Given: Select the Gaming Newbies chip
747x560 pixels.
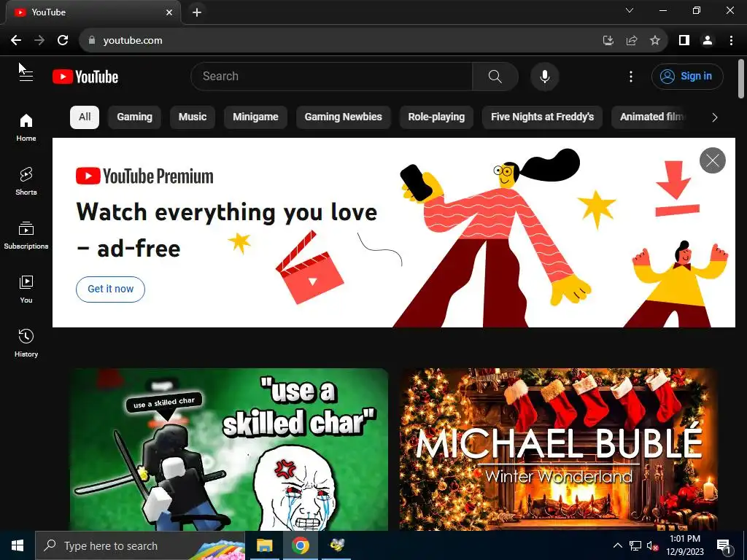Looking at the screenshot, I should (343, 117).
